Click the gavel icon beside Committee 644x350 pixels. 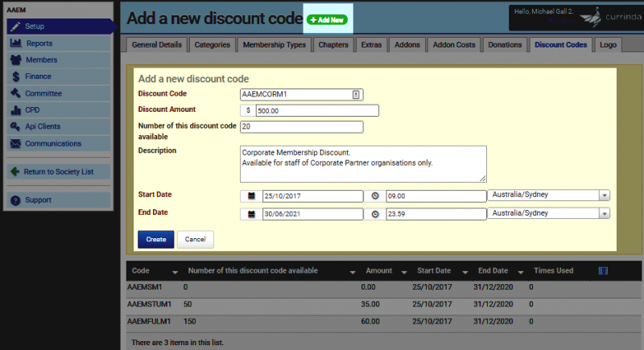pos(15,93)
